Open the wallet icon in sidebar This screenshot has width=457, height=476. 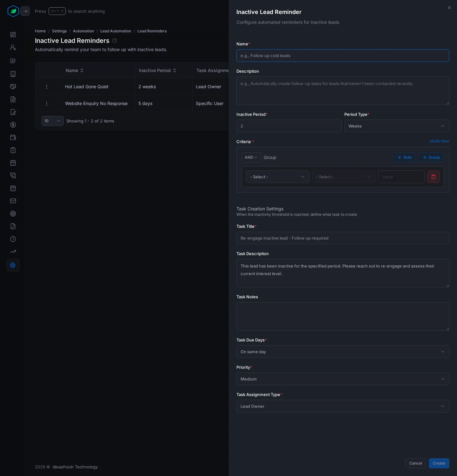(13, 137)
